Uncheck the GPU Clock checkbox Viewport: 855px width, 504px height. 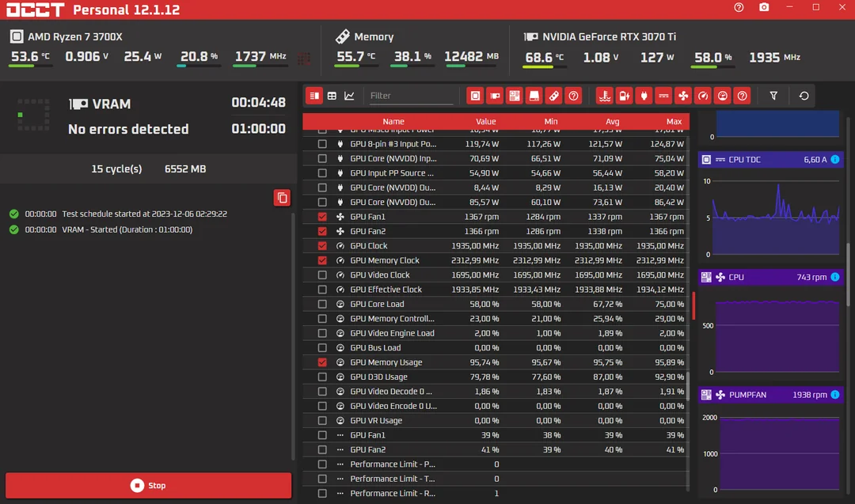click(x=322, y=246)
